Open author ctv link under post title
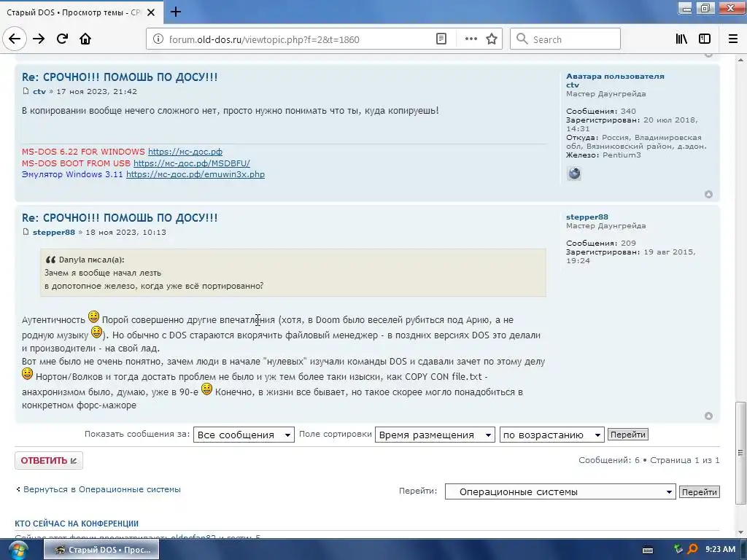This screenshot has height=560, width=747. (x=39, y=91)
